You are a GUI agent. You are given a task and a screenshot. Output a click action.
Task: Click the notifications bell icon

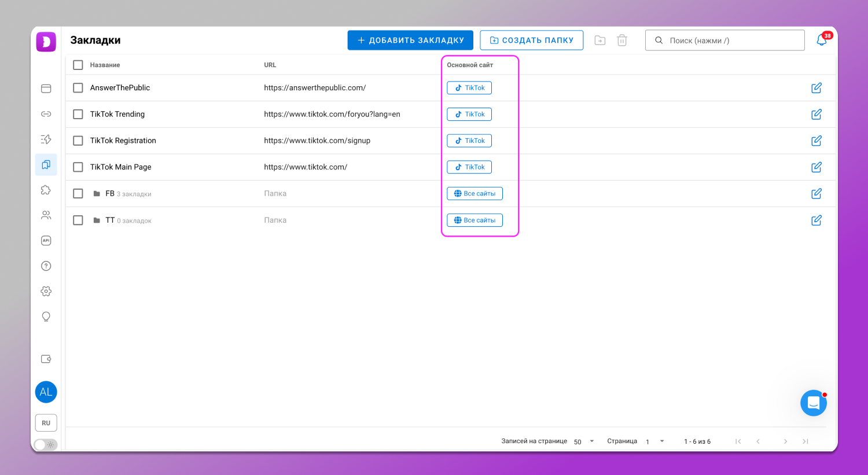point(821,40)
